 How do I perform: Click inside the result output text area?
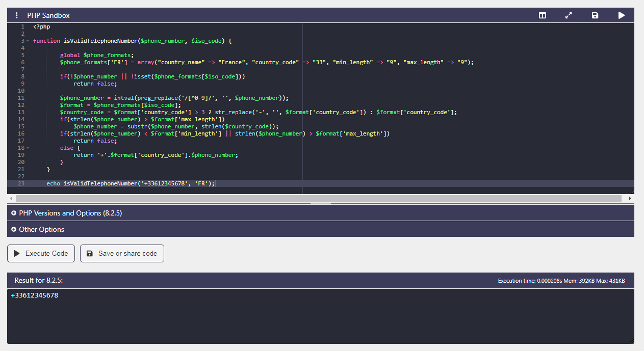[x=321, y=316]
